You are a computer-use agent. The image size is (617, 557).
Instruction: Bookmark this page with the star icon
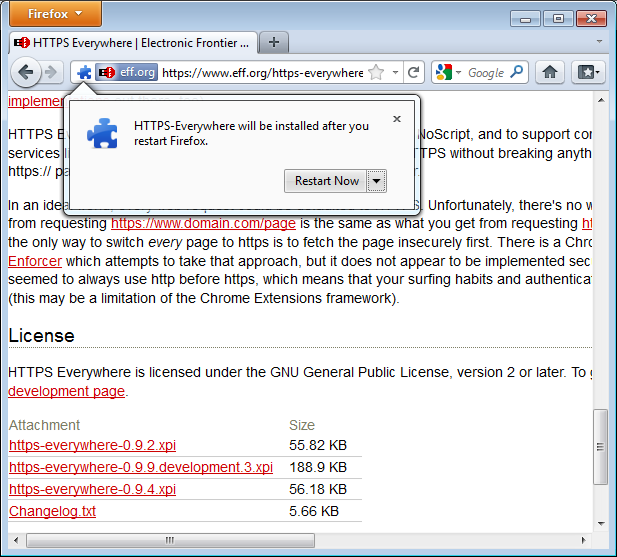[x=376, y=72]
